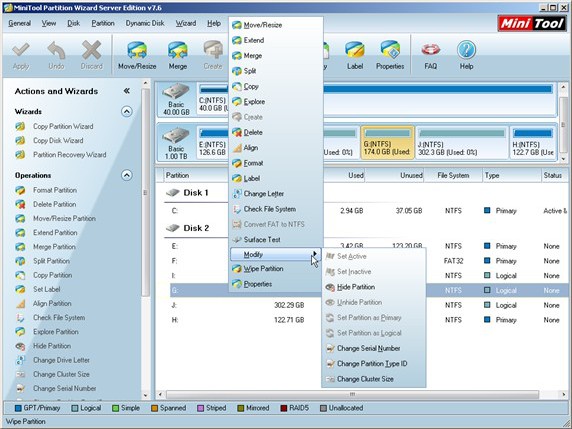Click the GPT/Primary legend color swatch
The height and width of the screenshot is (429, 572).
tap(18, 408)
